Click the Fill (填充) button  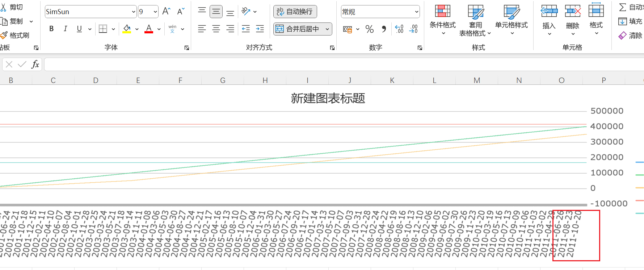pyautogui.click(x=631, y=21)
